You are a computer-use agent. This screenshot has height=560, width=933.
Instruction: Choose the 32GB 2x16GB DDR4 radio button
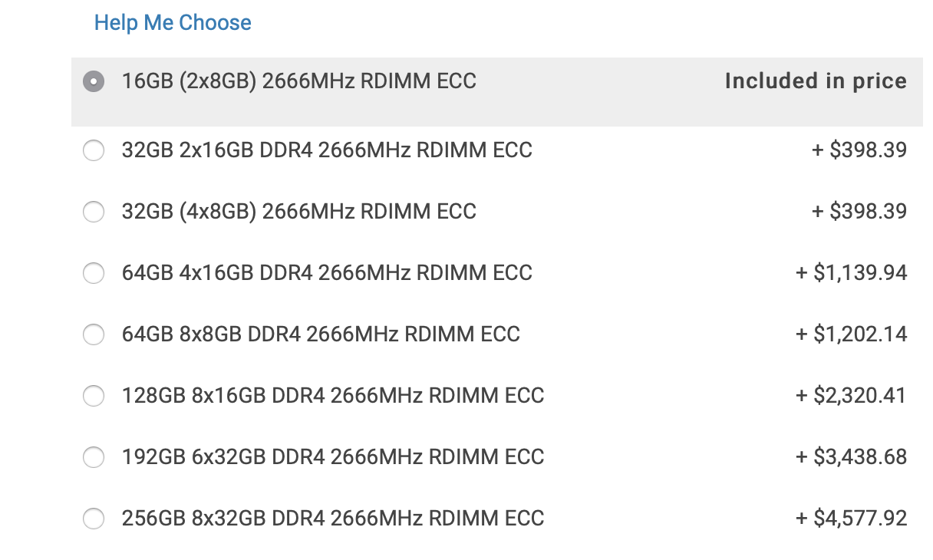coord(94,150)
